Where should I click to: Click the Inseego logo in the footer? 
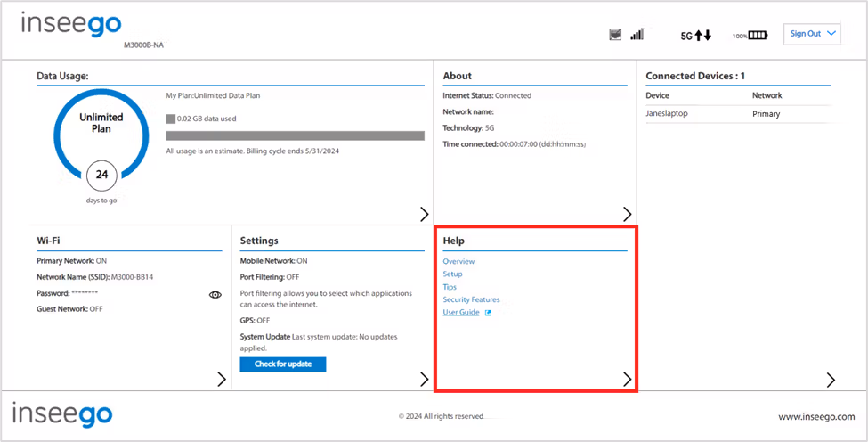tap(62, 415)
